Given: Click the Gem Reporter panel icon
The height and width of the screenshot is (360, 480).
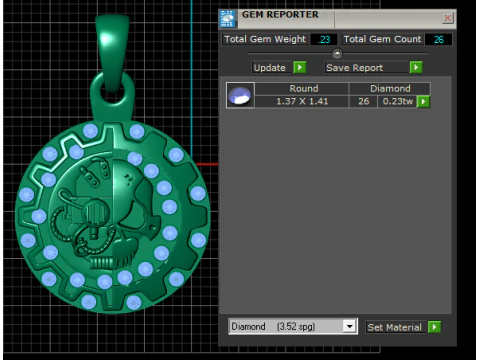Looking at the screenshot, I should (228, 19).
